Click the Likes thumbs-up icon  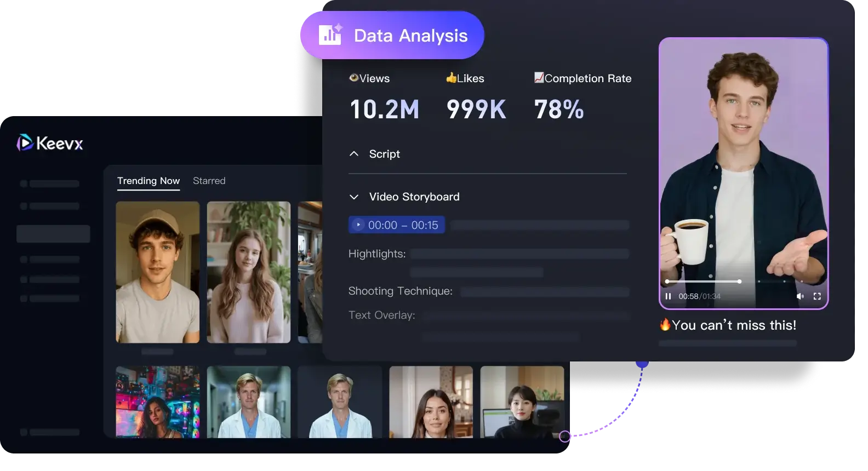(451, 78)
